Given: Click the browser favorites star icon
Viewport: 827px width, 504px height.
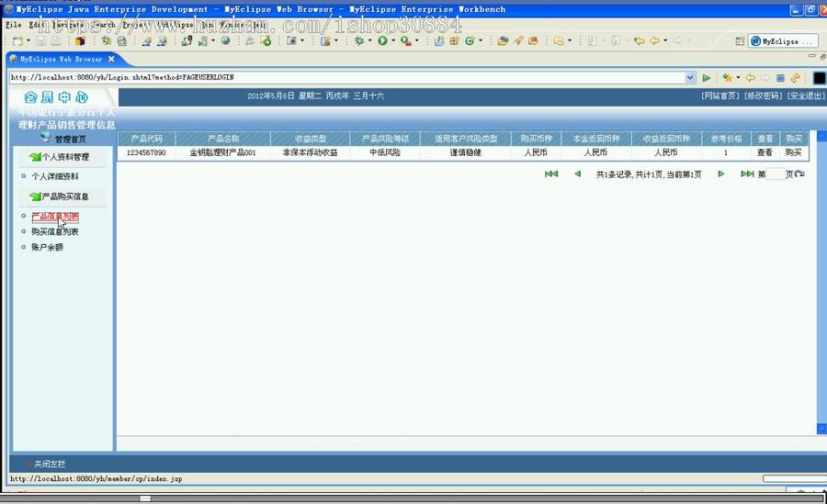Looking at the screenshot, I should click(x=728, y=78).
